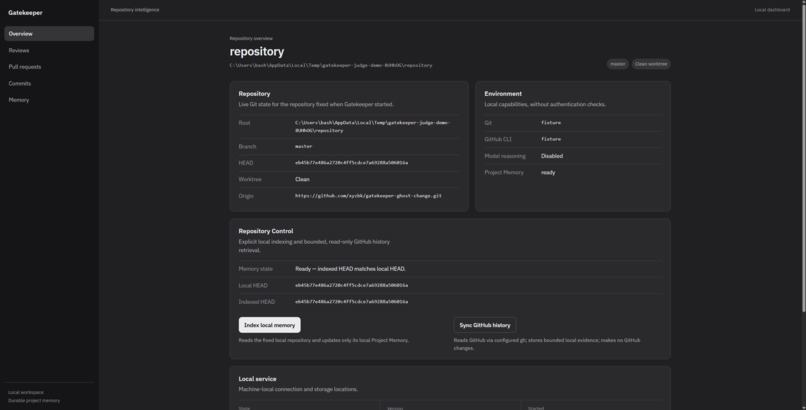Viewport: 806px width, 410px height.
Task: Click the Worktree value Clean
Action: (302, 179)
